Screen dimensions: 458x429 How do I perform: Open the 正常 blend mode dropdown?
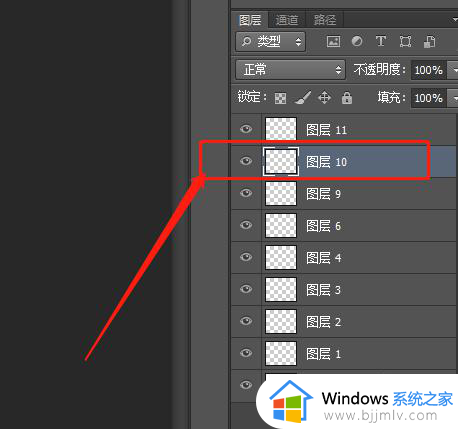pos(290,70)
